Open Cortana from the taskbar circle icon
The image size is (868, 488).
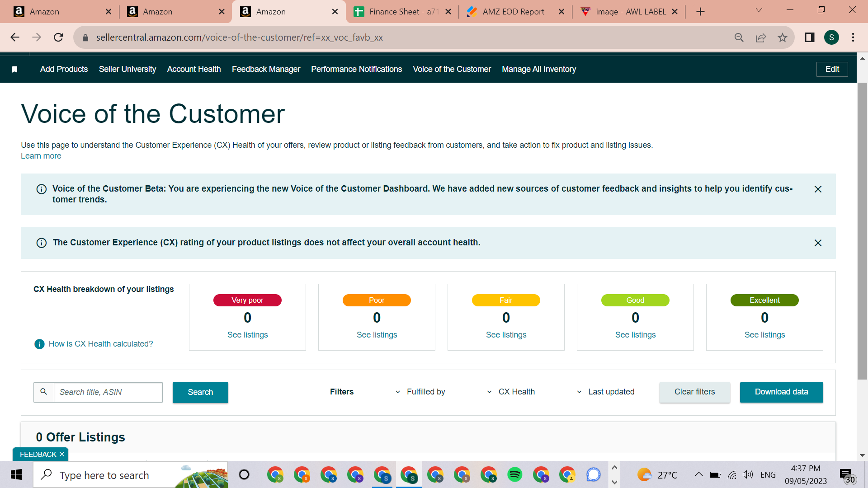(244, 475)
